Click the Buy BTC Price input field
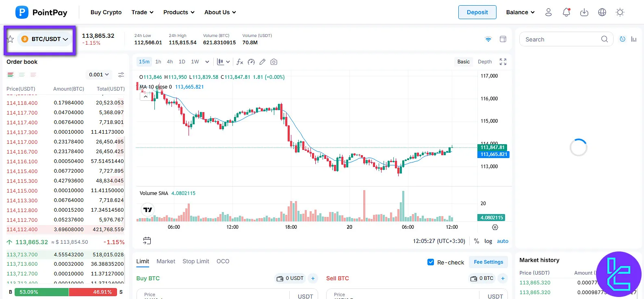 pos(227,294)
